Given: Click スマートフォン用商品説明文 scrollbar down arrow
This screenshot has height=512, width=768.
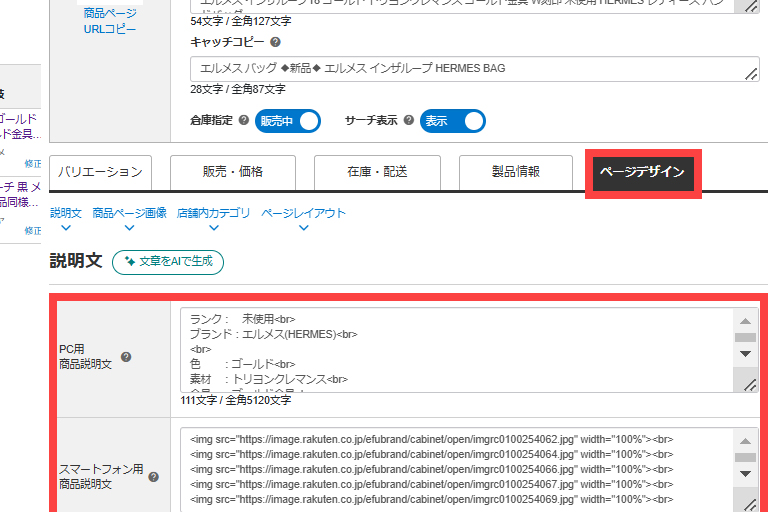Looking at the screenshot, I should coord(745,474).
